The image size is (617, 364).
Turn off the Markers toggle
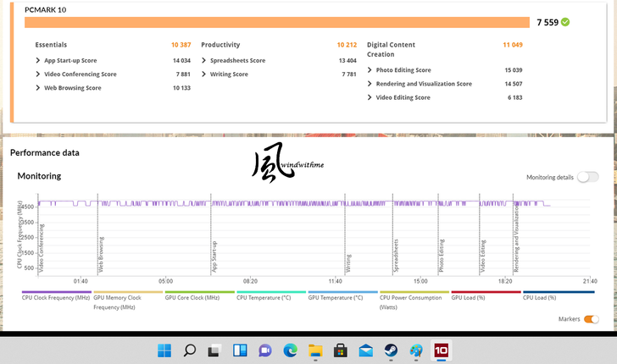(592, 319)
